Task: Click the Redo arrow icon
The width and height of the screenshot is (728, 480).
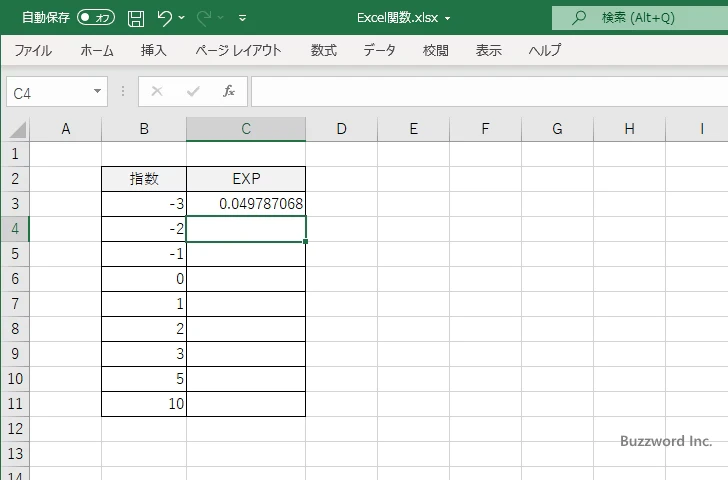Action: click(203, 18)
